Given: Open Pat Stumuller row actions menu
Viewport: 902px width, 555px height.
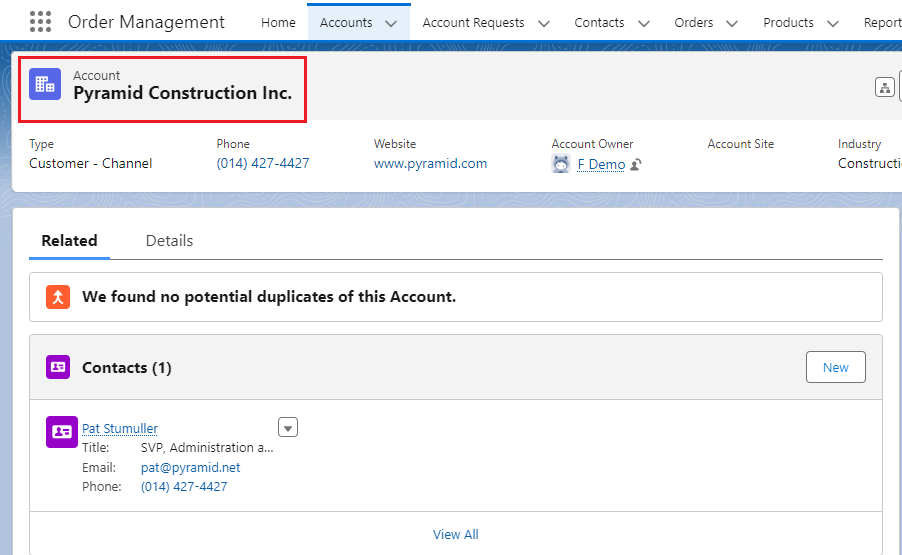Looking at the screenshot, I should (x=288, y=428).
